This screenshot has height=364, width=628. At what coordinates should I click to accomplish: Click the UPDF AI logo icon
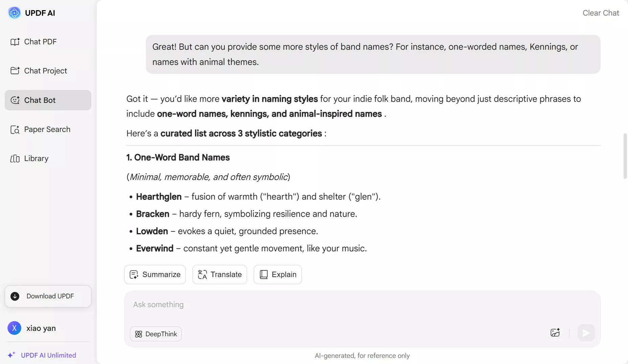(14, 13)
